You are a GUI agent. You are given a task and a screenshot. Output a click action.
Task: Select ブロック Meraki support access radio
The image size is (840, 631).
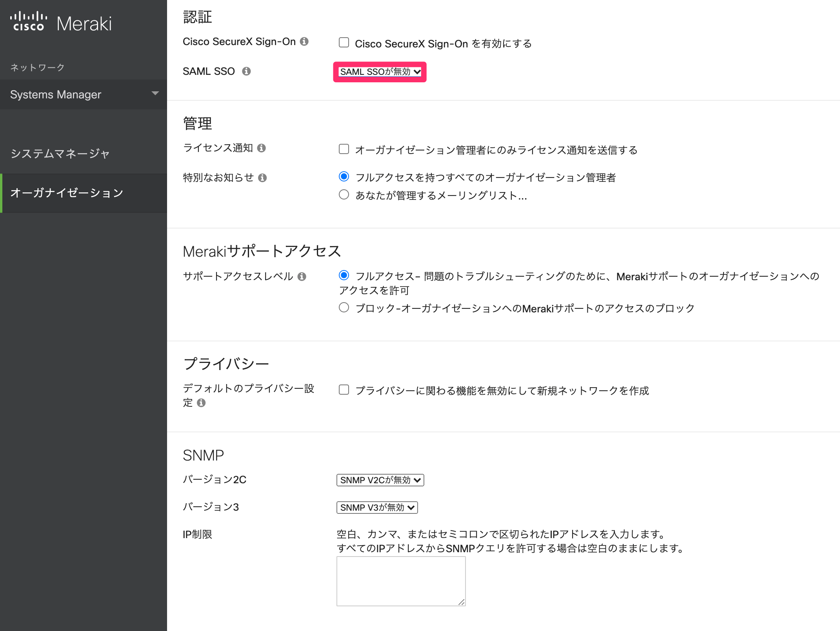(x=344, y=307)
